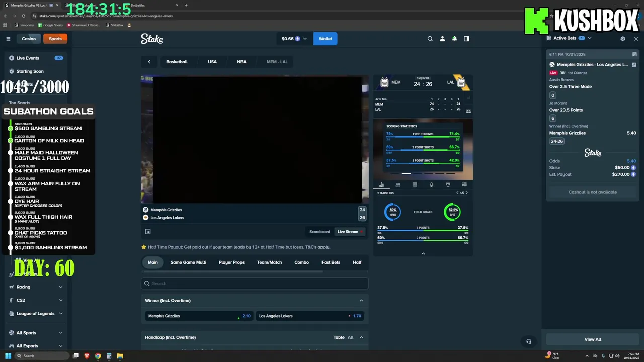
Task: Open the statistics bar-chart widget tab
Action: click(x=381, y=185)
